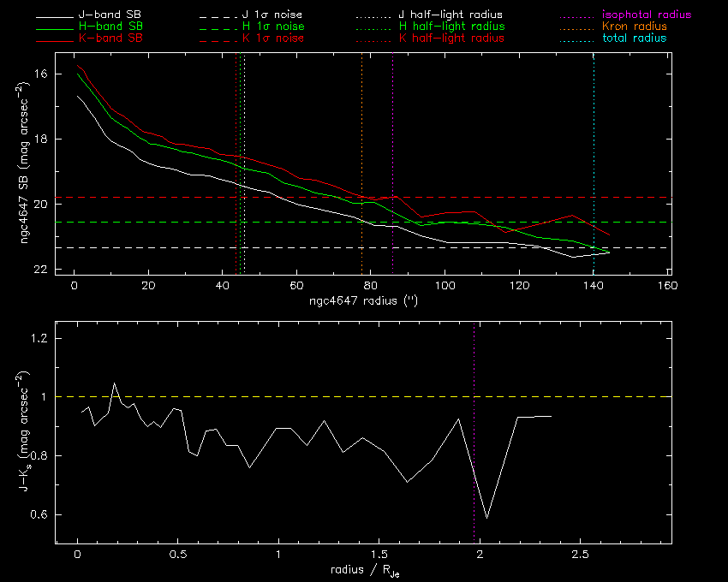Click the 160 tick label on radius axis
Screen dimensions: 728x582
[x=667, y=285]
